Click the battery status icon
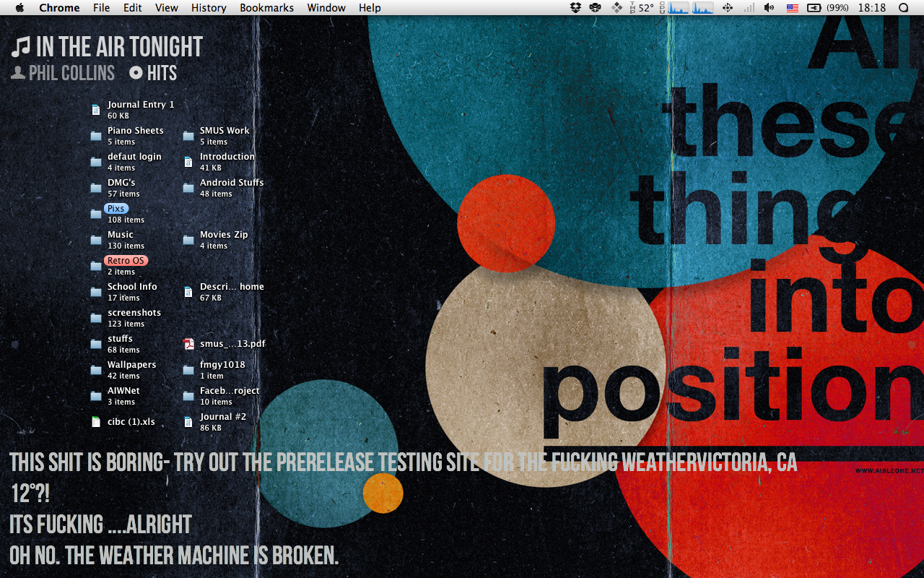Screen dimensions: 924x578 click(814, 8)
